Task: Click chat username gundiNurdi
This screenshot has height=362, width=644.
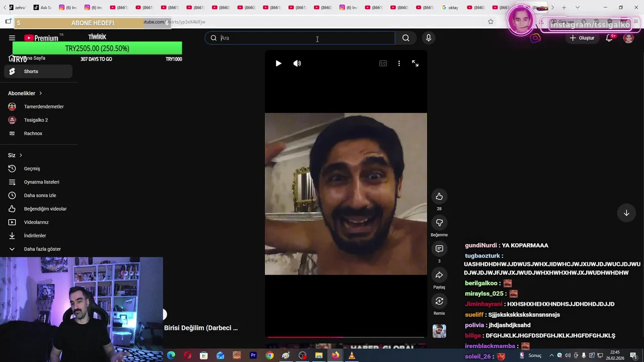Action: (481, 245)
